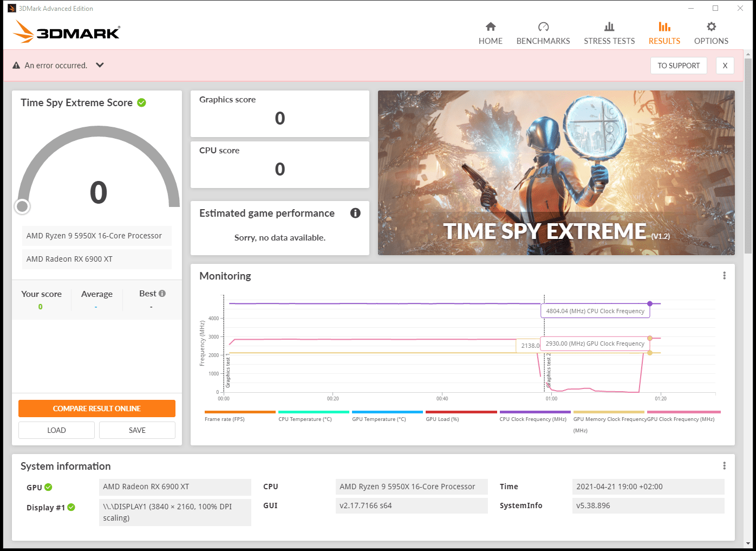Click the SAVE button
This screenshot has height=551, width=756.
point(137,430)
